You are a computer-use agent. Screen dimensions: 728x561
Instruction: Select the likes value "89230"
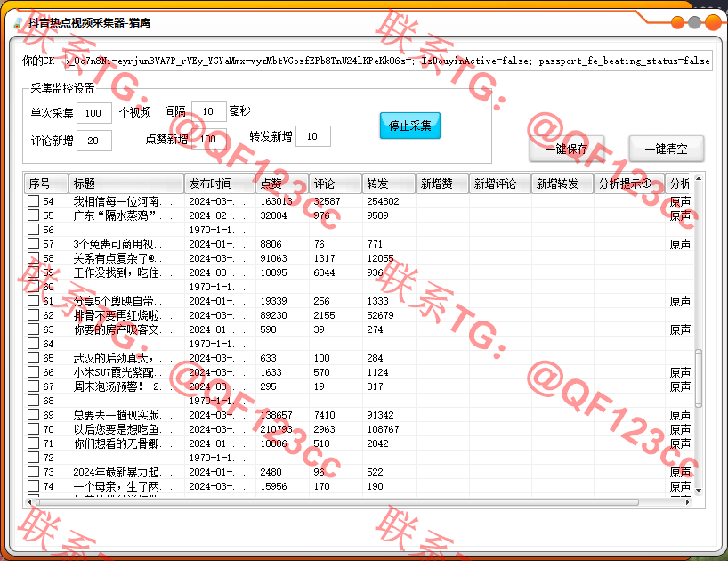coord(273,315)
